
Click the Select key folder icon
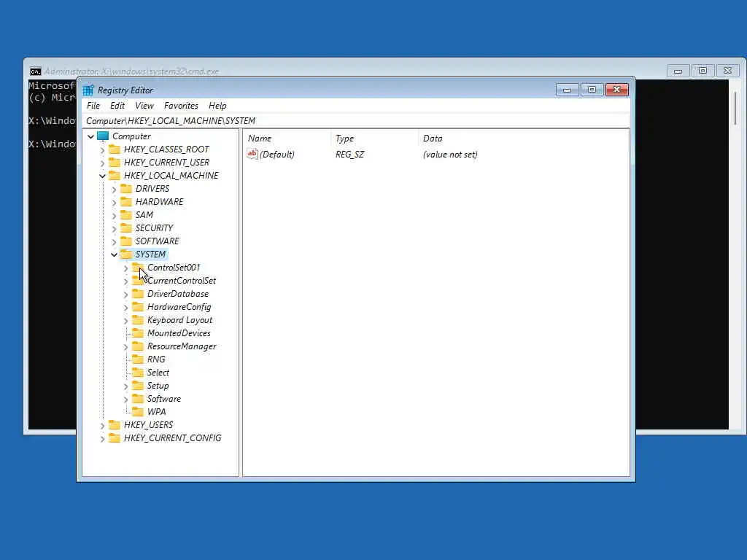[x=138, y=372]
